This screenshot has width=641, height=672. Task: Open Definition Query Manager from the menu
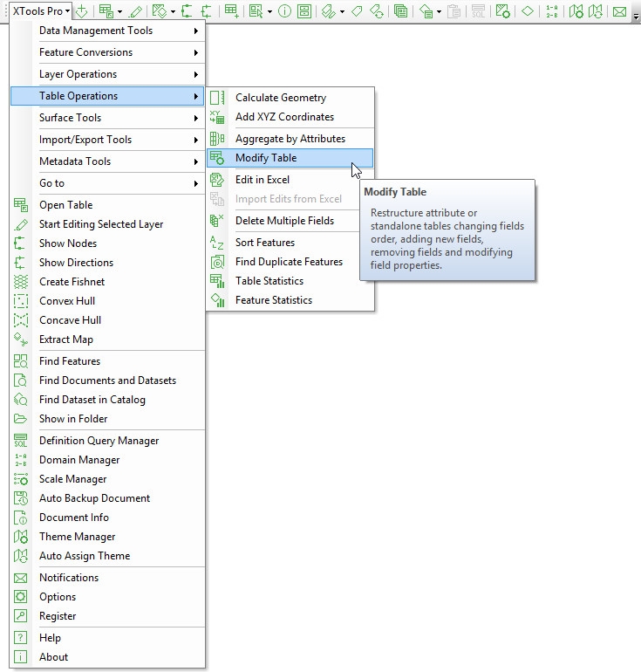pos(108,441)
